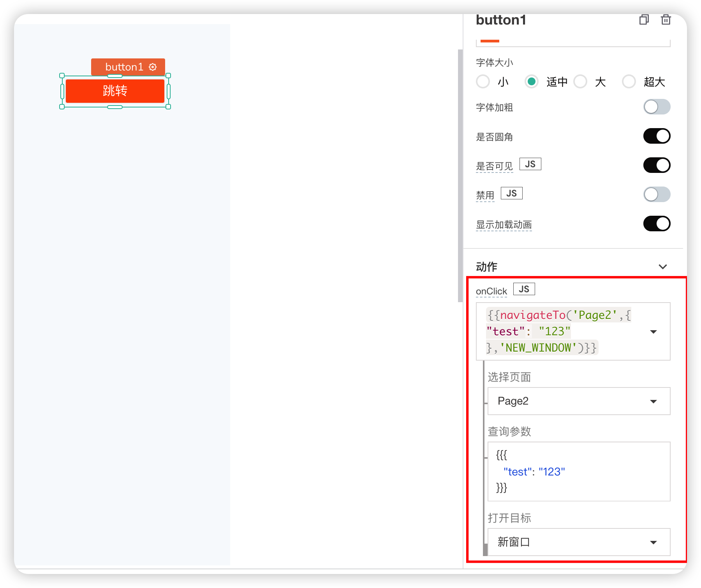Collapse the 动作 section chevron
Image resolution: width=701 pixels, height=588 pixels.
[662, 267]
